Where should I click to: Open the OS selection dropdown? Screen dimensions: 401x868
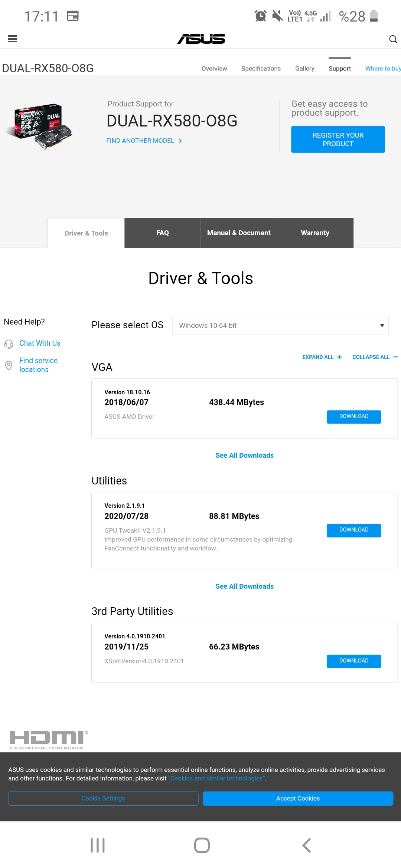pos(280,325)
